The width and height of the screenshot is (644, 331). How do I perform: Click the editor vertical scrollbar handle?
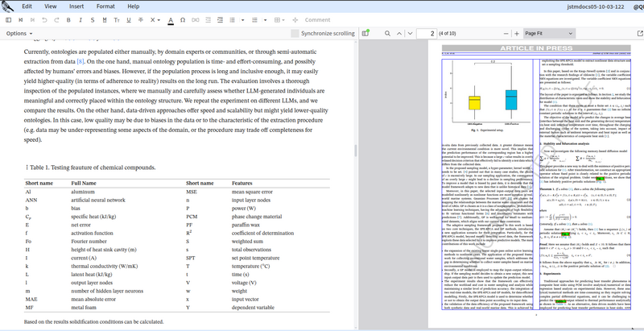[x=356, y=151]
